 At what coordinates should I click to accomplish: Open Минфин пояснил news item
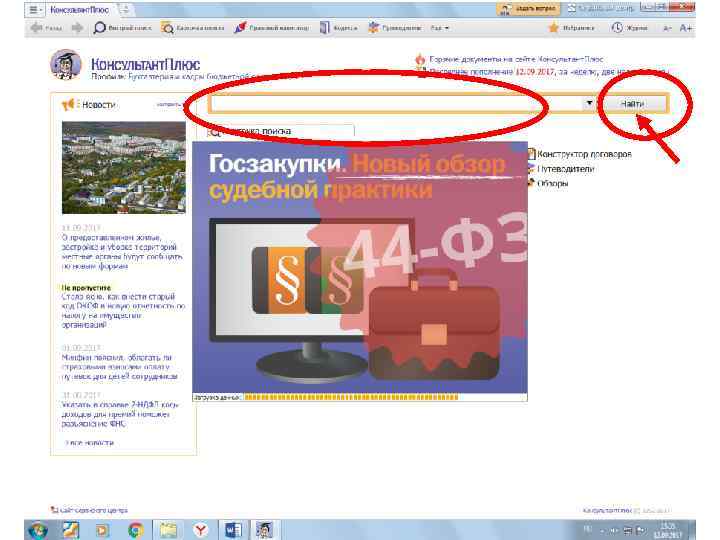click(119, 366)
